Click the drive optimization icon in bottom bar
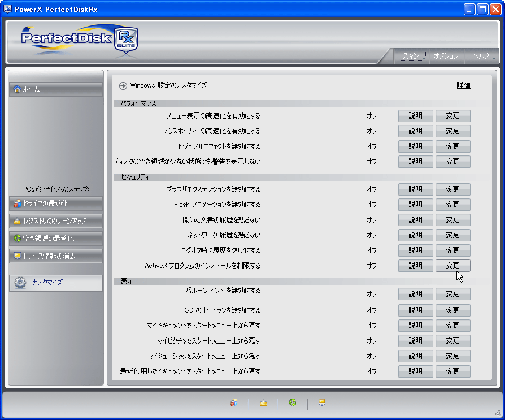 [234, 402]
